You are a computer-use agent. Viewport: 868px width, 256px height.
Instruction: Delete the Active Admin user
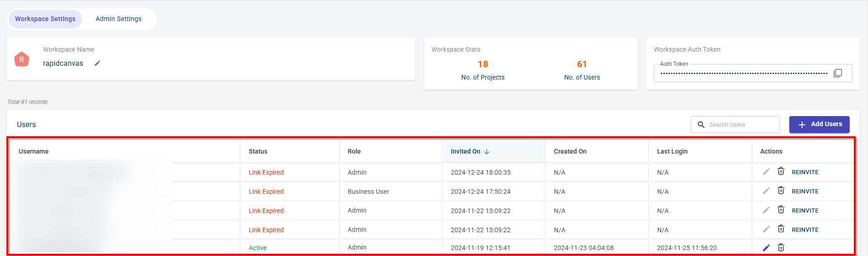781,248
